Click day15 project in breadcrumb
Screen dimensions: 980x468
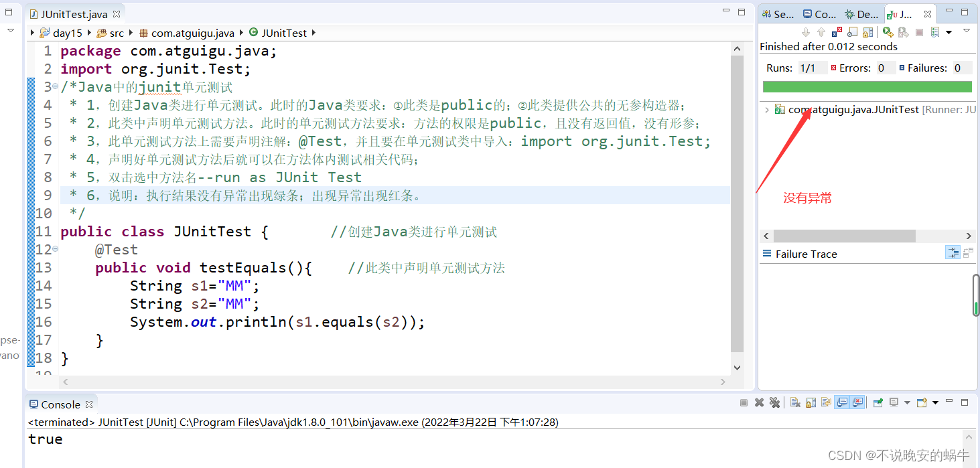pyautogui.click(x=61, y=33)
